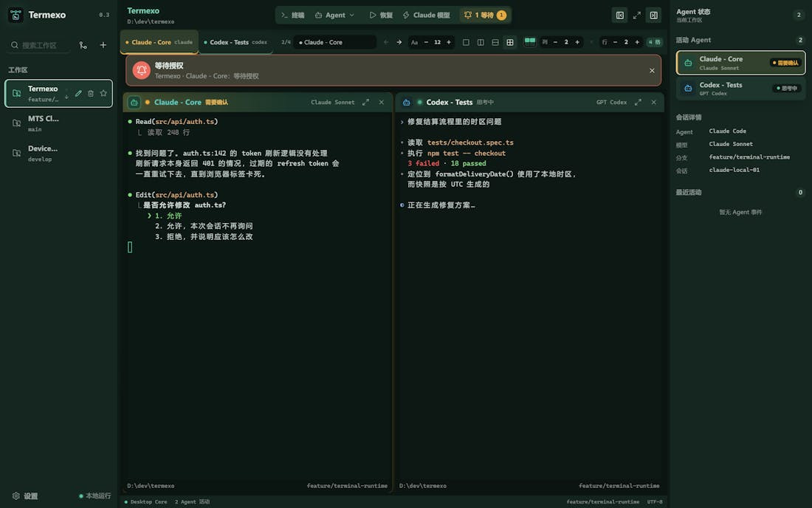Open the Claude 模型 model selector

pyautogui.click(x=426, y=15)
